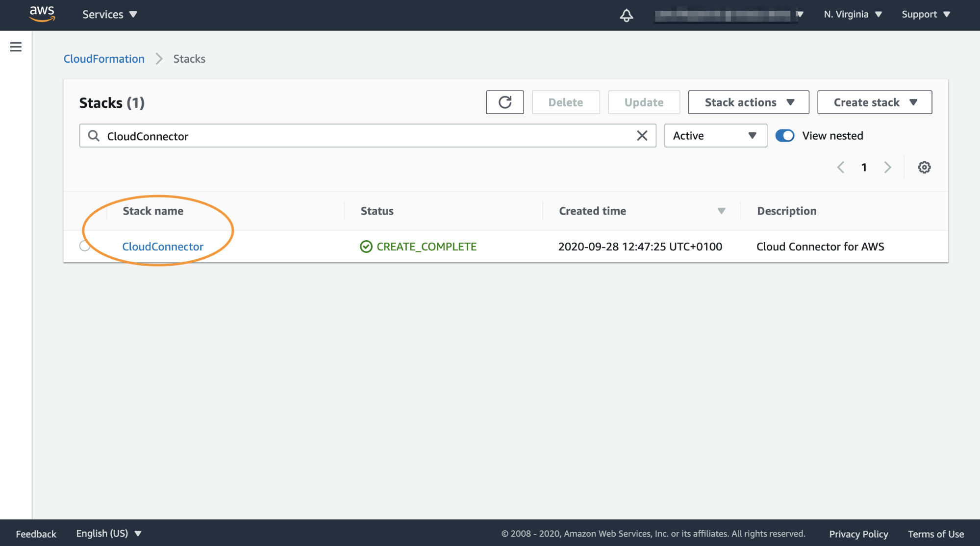Image resolution: width=980 pixels, height=546 pixels.
Task: Open the CloudConnector stack link
Action: 163,247
